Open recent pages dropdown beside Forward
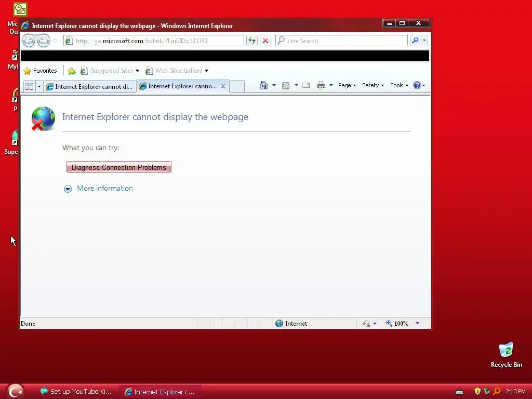 [x=55, y=41]
